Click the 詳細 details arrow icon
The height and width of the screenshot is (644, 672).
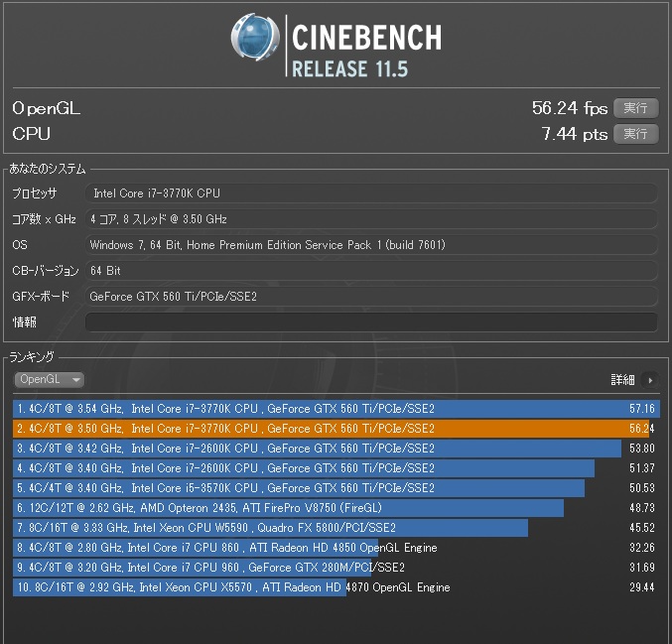(x=649, y=380)
